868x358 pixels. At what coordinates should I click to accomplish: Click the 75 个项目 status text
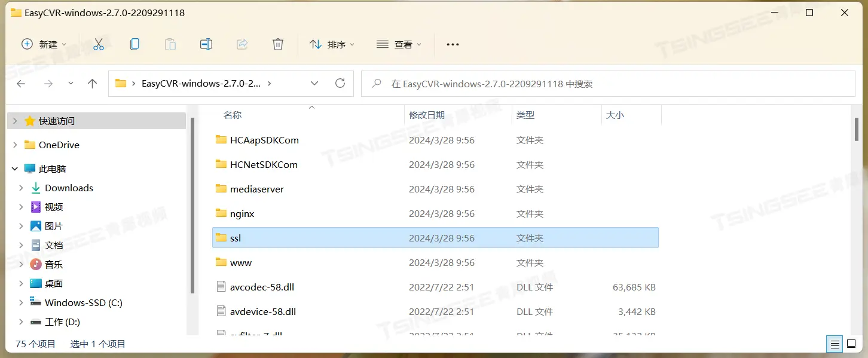point(35,344)
